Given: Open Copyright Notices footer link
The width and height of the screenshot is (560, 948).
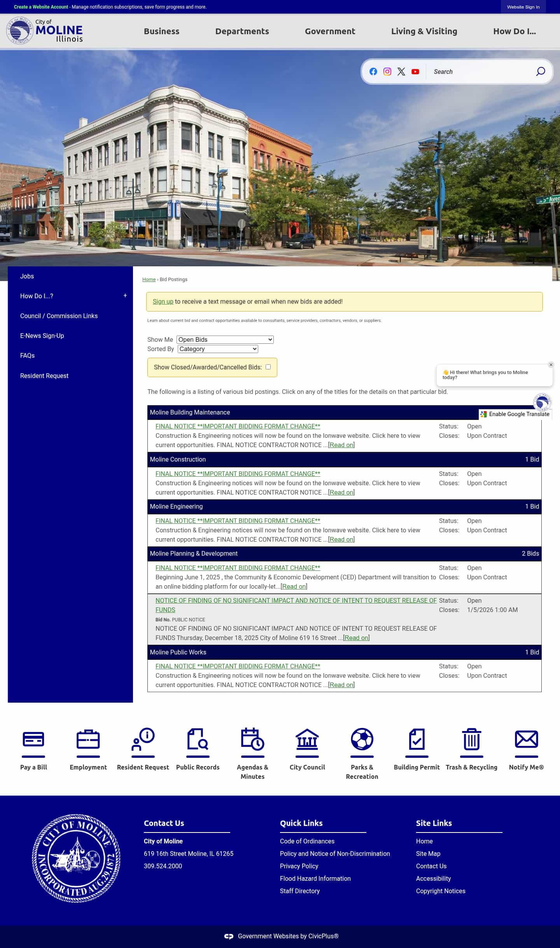Looking at the screenshot, I should coord(441,891).
